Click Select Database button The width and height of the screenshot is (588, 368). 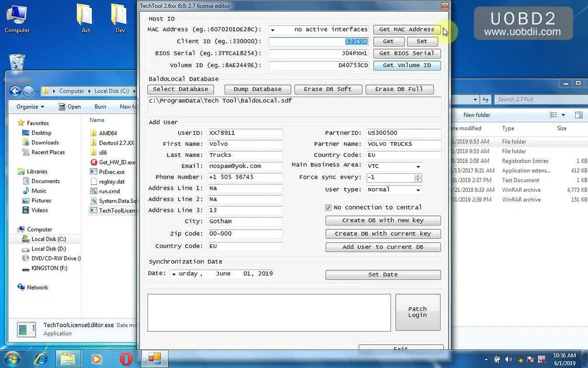[181, 89]
